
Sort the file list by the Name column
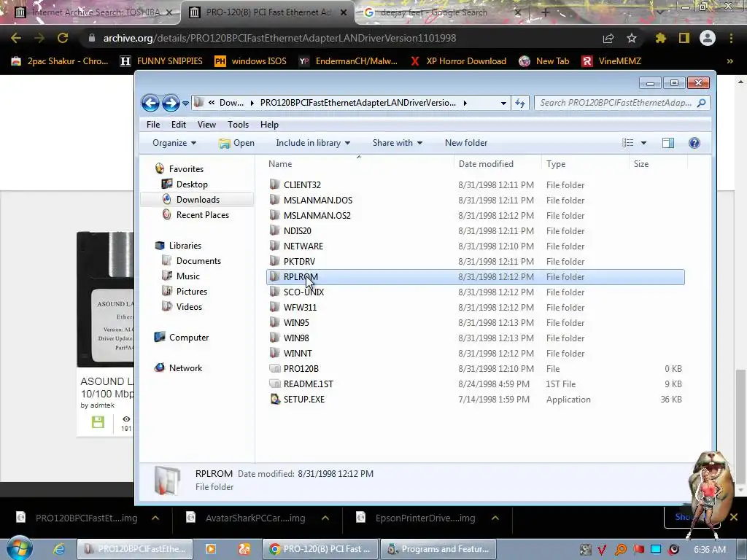(x=279, y=164)
